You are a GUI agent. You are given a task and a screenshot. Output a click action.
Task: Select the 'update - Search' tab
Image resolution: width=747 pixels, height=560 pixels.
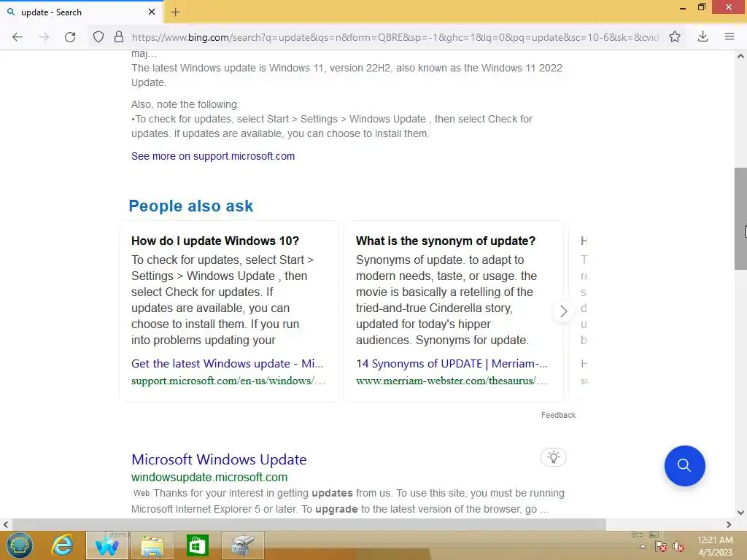click(81, 12)
